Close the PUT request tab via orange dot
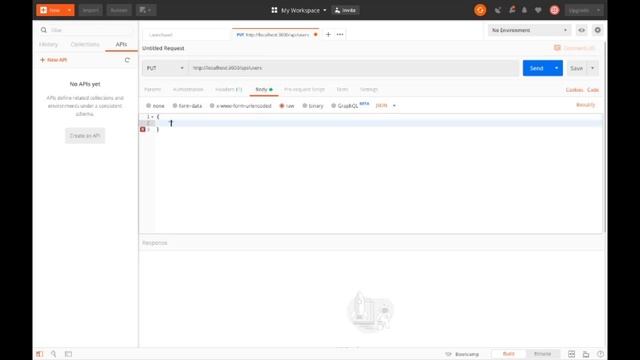This screenshot has width=640, height=360. tap(316, 35)
